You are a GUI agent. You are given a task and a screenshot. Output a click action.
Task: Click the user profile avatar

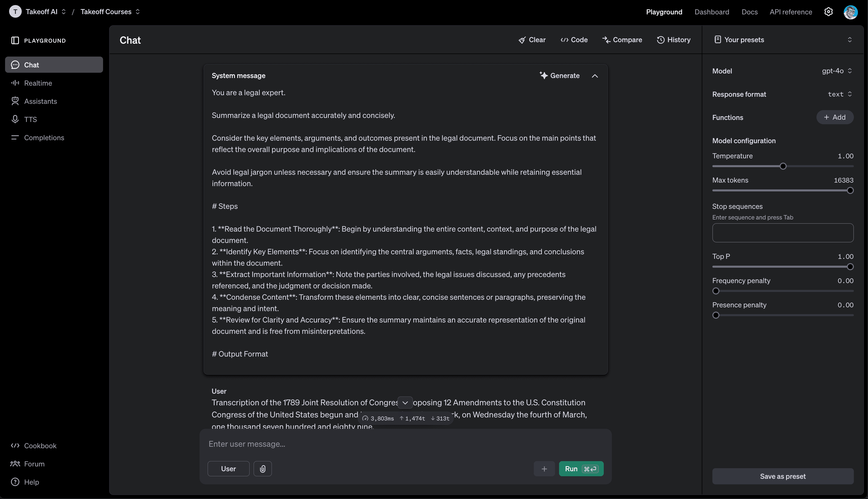[851, 12]
